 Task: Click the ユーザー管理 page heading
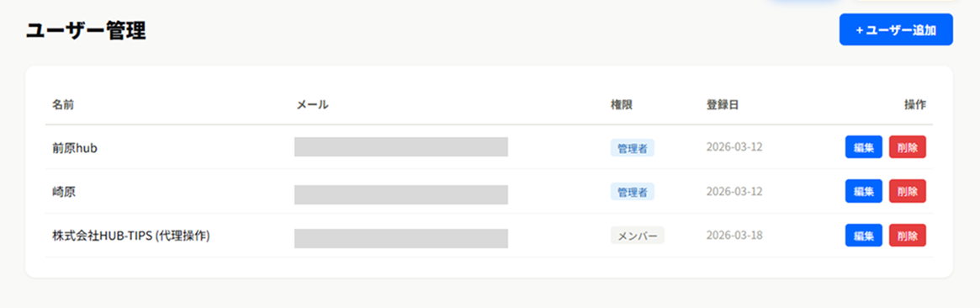[86, 30]
